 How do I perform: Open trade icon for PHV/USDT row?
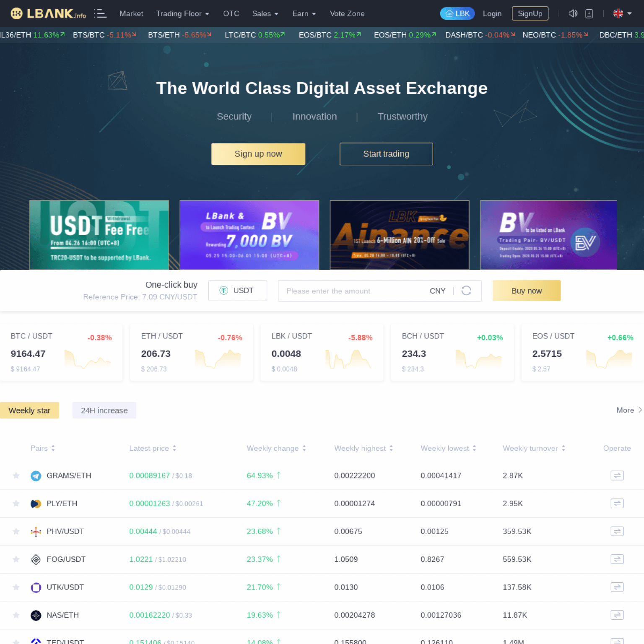(x=617, y=531)
